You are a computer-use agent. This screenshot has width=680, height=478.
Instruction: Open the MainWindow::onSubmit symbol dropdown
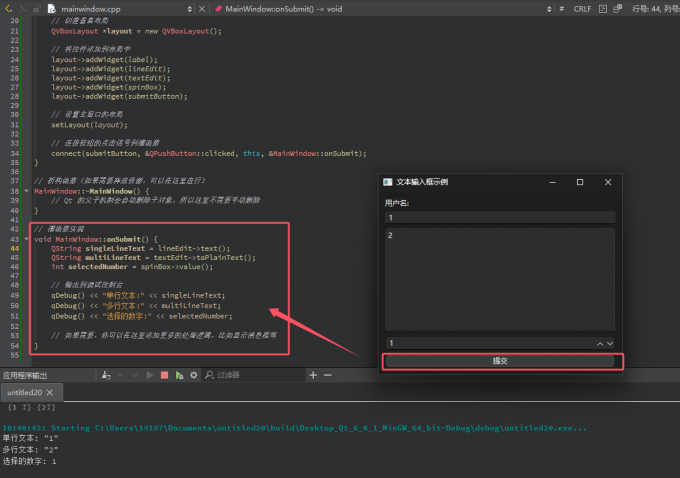click(547, 8)
